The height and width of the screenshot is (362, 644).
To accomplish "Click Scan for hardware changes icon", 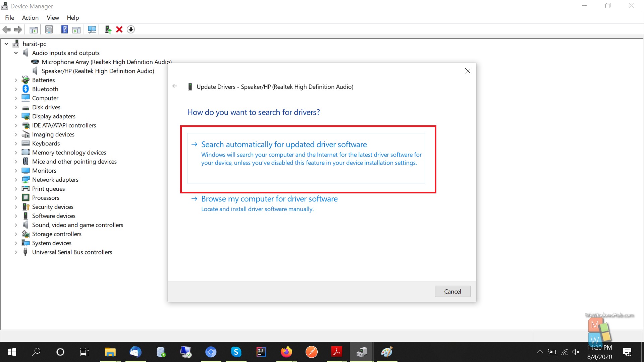I will tap(92, 29).
